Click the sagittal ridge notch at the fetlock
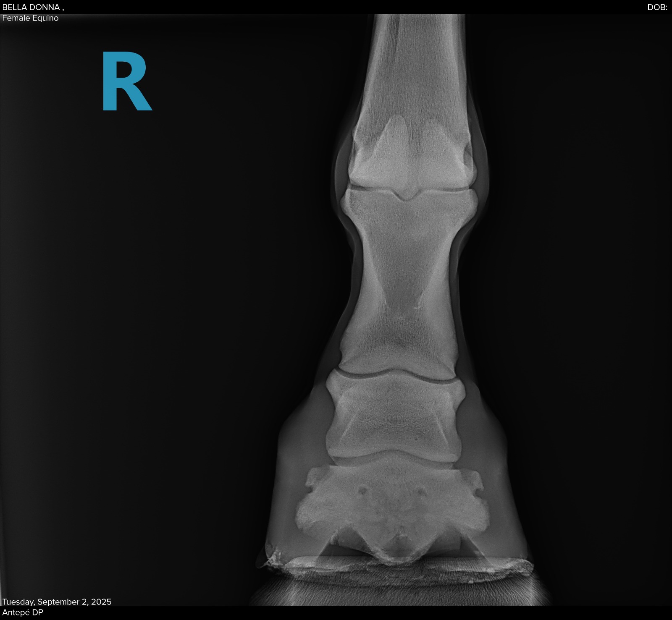672x620 pixels. click(406, 196)
